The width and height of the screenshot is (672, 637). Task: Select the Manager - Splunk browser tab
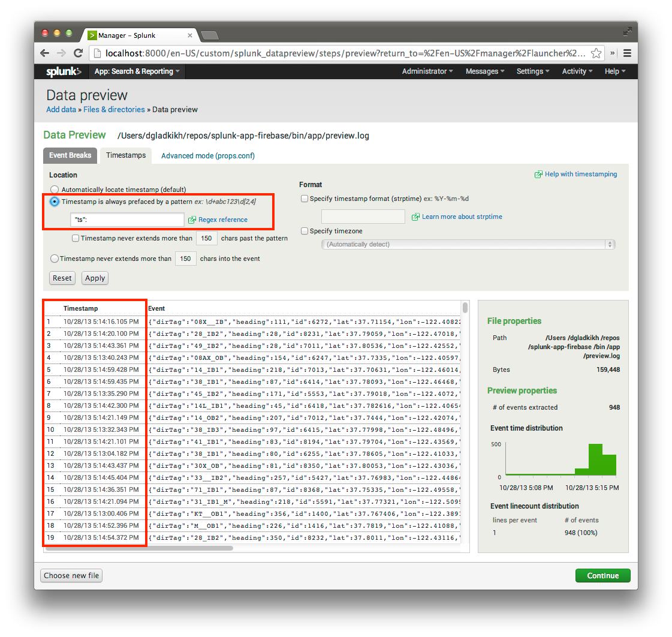(x=140, y=35)
